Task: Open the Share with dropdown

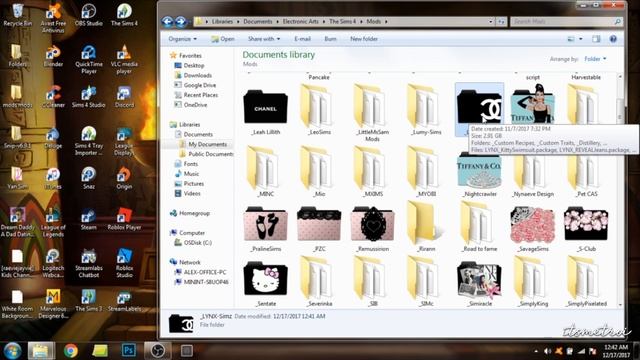Action: pos(264,39)
